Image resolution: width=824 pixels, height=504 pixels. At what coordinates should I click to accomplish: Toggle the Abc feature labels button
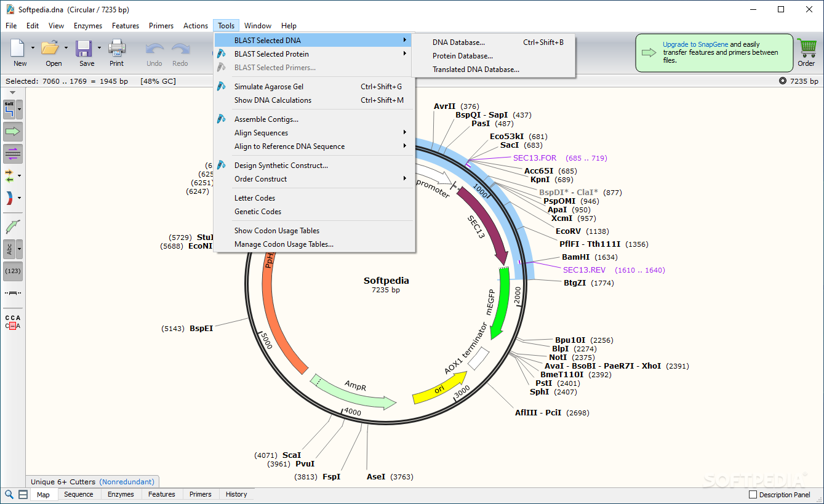[9, 249]
